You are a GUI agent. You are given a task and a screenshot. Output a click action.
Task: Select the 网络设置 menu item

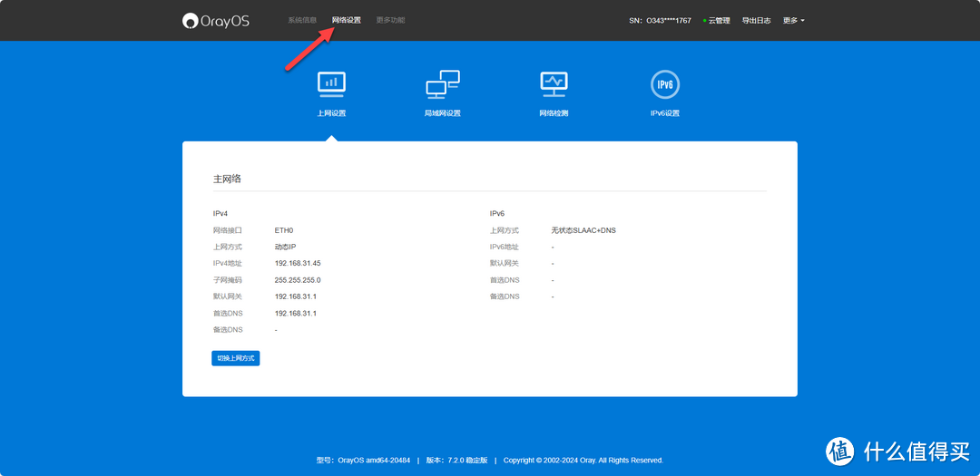point(346,20)
